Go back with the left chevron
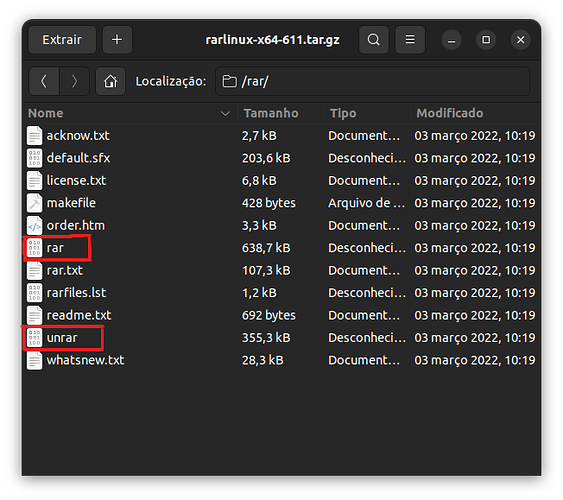The width and height of the screenshot is (563, 500). click(44, 81)
